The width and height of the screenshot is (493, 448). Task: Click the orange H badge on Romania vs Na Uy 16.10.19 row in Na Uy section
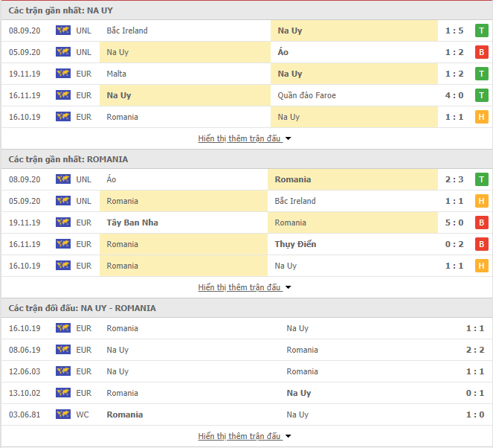click(x=481, y=117)
